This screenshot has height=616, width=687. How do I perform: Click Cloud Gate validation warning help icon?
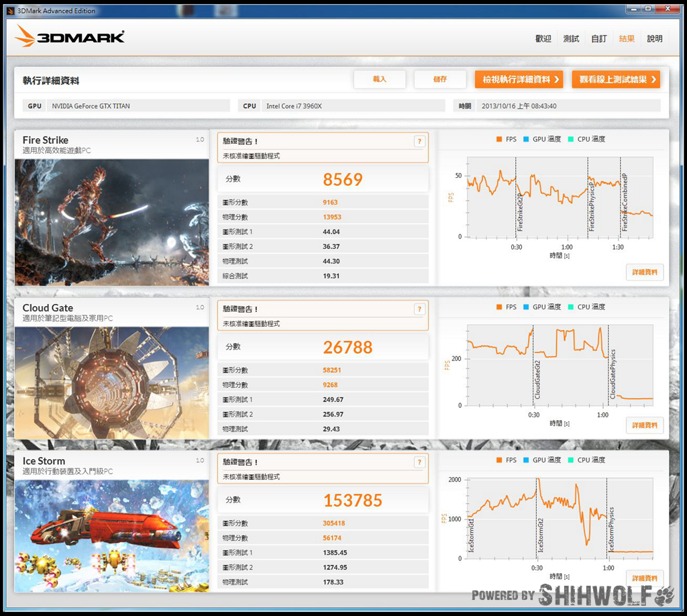[x=419, y=309]
